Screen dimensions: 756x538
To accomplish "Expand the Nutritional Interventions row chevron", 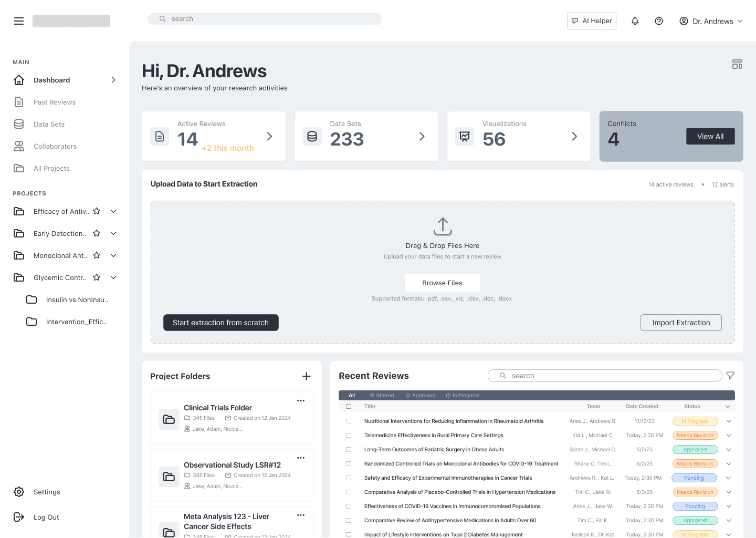I will (x=729, y=421).
